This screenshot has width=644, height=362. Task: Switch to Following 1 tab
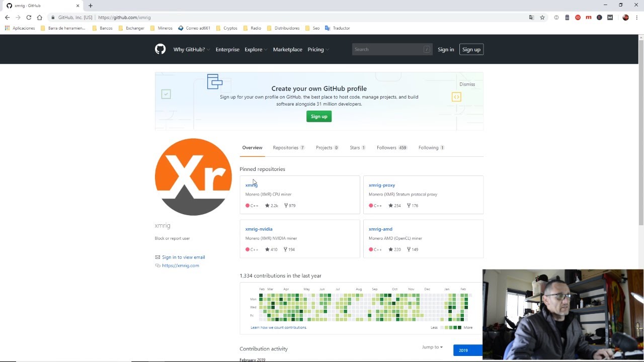click(431, 148)
